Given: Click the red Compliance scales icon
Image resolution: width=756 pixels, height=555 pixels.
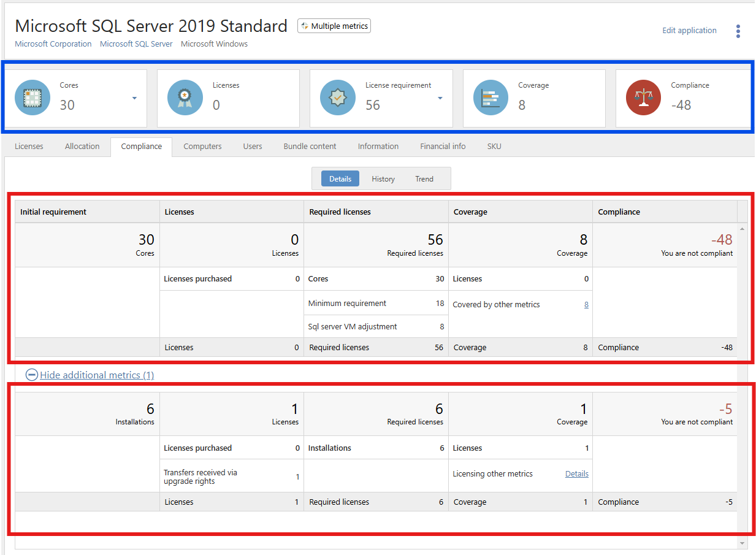Looking at the screenshot, I should 644,98.
